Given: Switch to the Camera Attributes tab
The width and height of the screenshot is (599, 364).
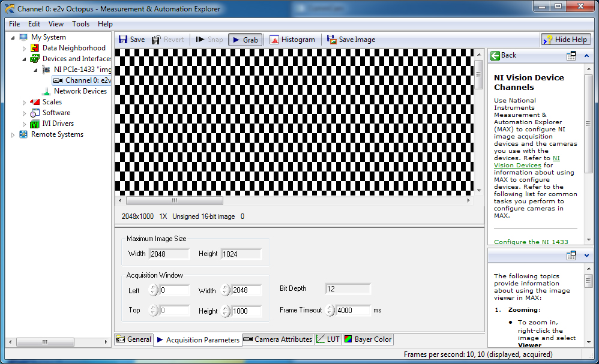Looking at the screenshot, I should click(278, 339).
